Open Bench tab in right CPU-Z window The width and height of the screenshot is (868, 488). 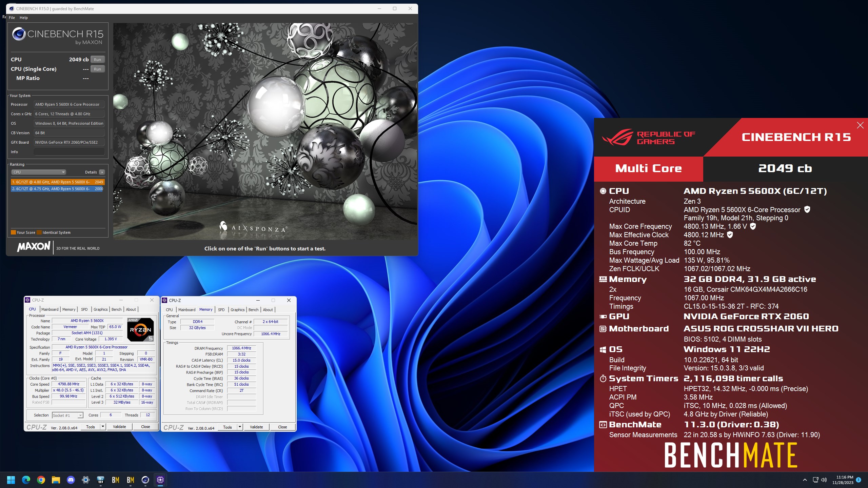click(x=253, y=310)
